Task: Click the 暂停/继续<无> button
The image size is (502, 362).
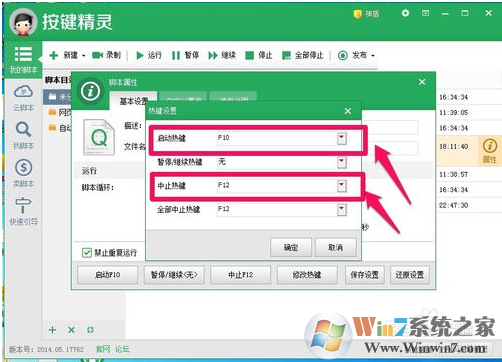Action: 174,275
